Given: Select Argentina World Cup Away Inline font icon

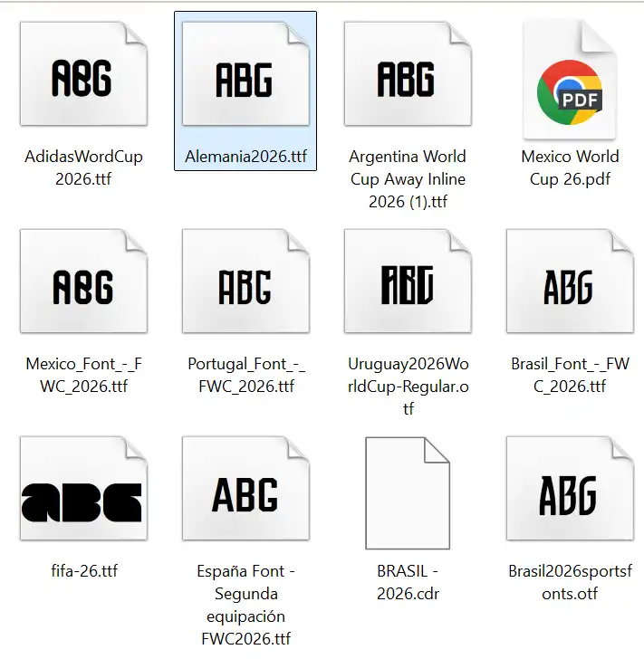Looking at the screenshot, I should tap(408, 74).
